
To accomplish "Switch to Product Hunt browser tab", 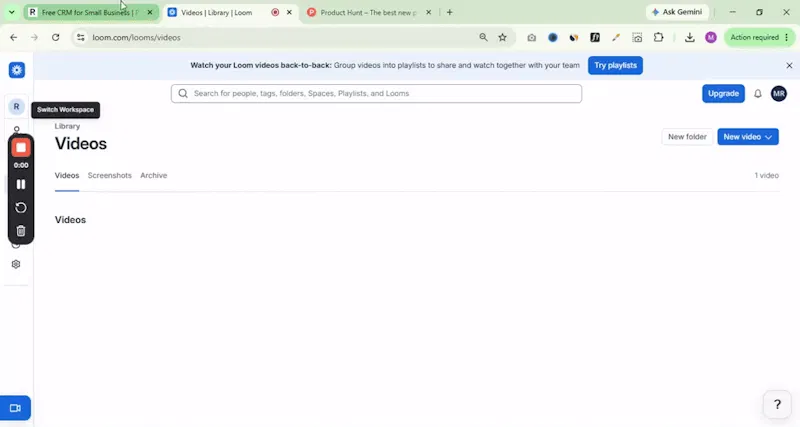I will [x=368, y=12].
